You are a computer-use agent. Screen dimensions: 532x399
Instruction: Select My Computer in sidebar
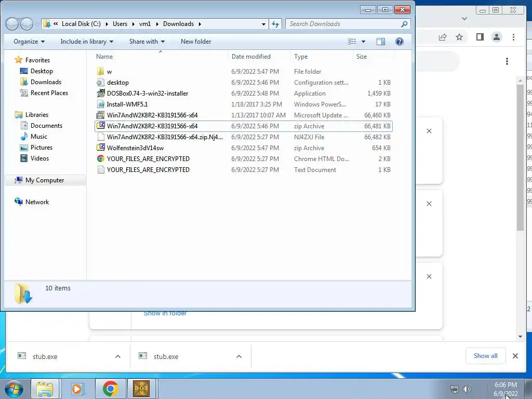click(45, 180)
